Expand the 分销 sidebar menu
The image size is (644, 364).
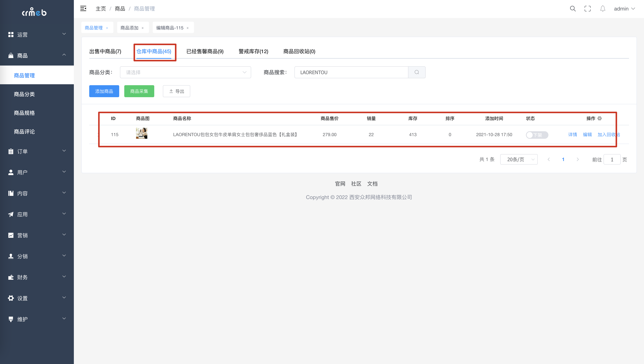(37, 256)
